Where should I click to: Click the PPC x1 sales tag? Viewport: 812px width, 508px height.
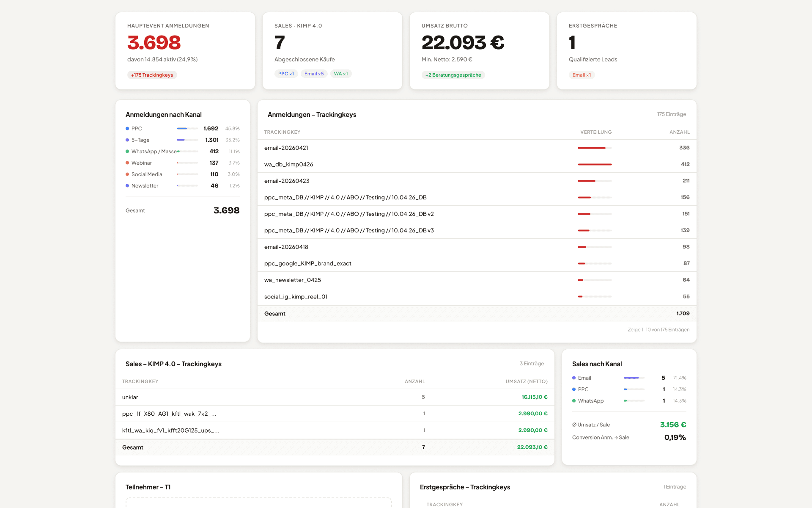point(286,74)
